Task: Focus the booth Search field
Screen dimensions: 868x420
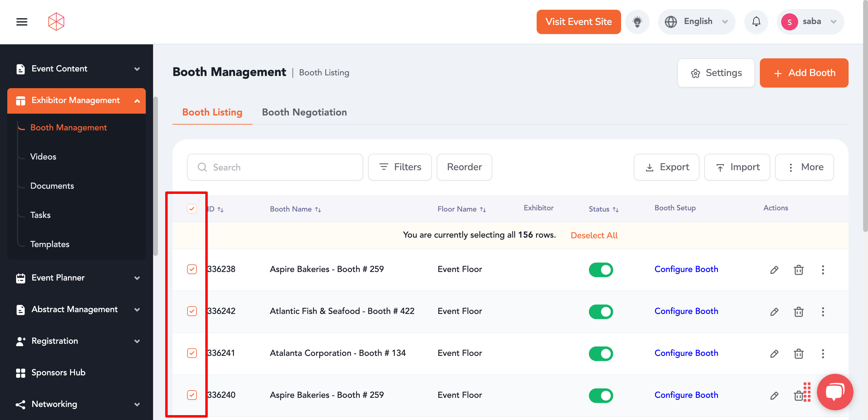Action: point(275,167)
